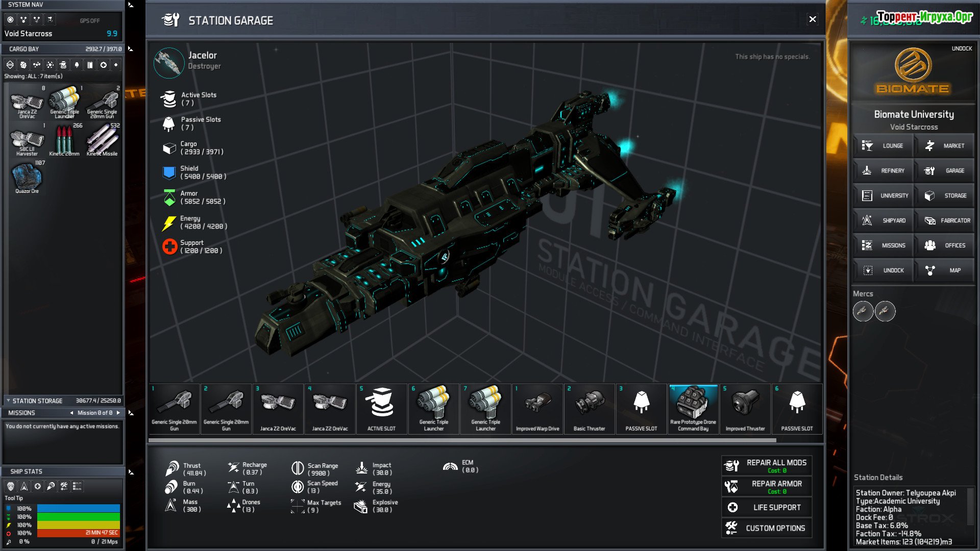980x551 pixels.
Task: Click the Repair All Mods button
Action: [x=766, y=466]
